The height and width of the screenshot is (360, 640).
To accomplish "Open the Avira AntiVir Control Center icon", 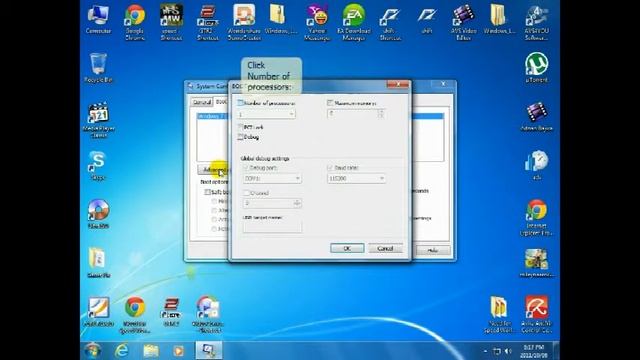I will coord(536,314).
